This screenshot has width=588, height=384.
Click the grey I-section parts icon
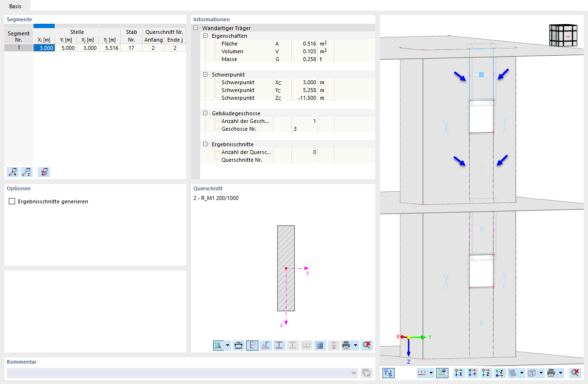pyautogui.click(x=293, y=345)
